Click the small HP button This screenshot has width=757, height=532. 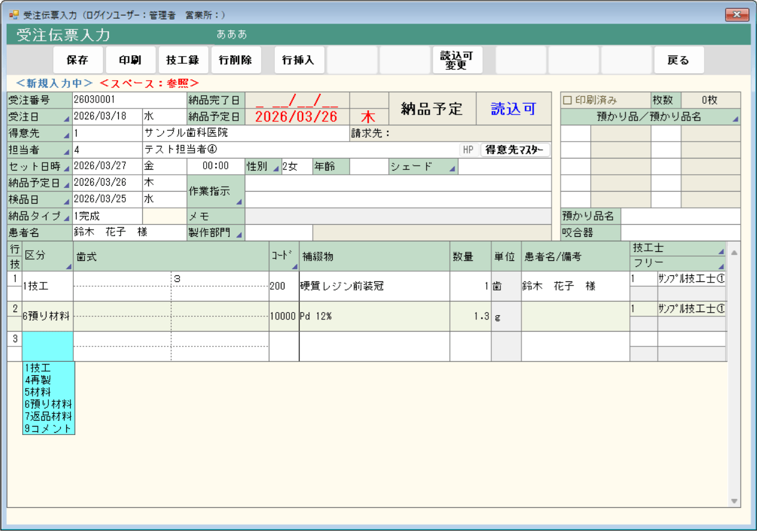coord(468,150)
